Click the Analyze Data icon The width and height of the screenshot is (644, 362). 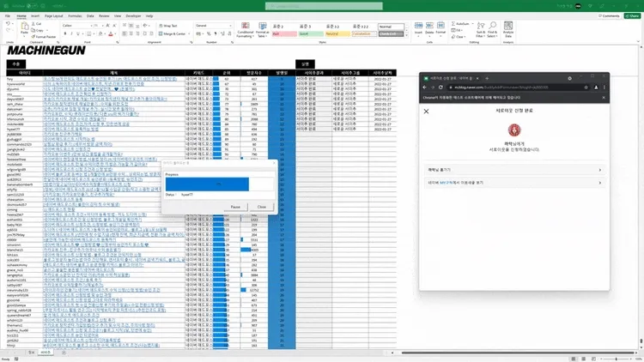tap(508, 29)
